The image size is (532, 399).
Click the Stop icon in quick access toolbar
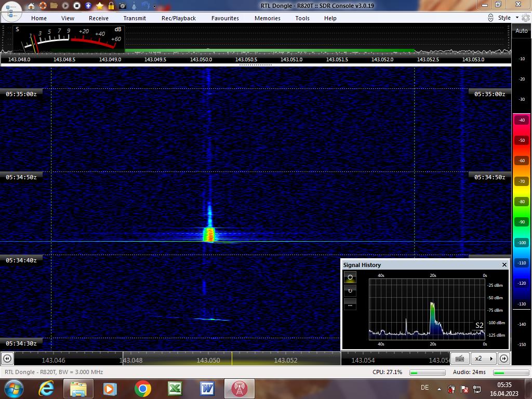coord(77,5)
